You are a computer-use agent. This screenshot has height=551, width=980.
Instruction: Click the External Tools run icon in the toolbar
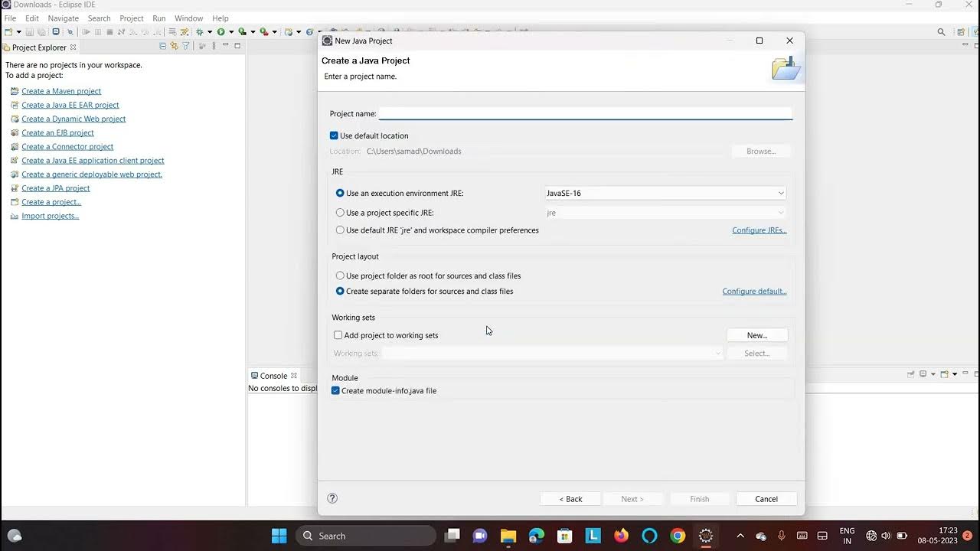[263, 32]
